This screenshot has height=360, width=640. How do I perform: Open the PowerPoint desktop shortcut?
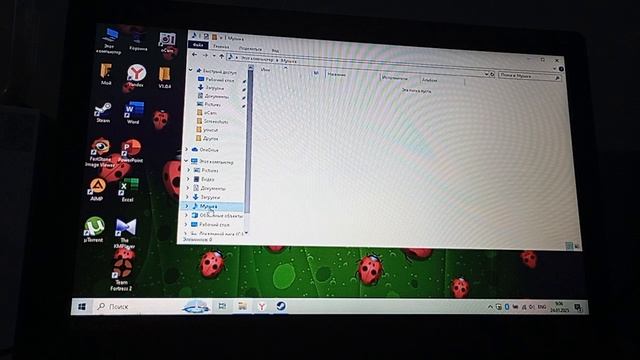pos(131,151)
